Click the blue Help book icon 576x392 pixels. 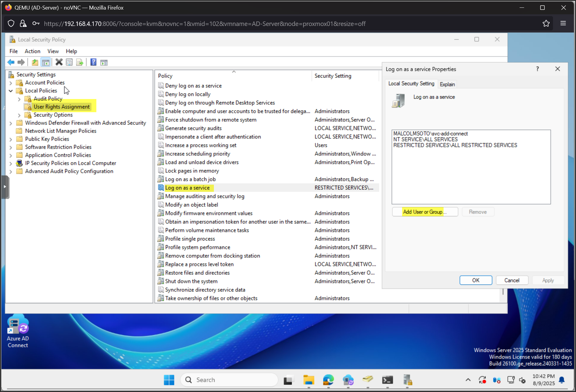93,62
